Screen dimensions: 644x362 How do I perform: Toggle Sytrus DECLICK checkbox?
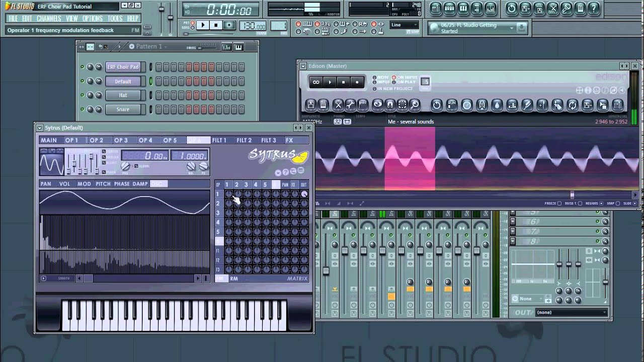tap(104, 156)
